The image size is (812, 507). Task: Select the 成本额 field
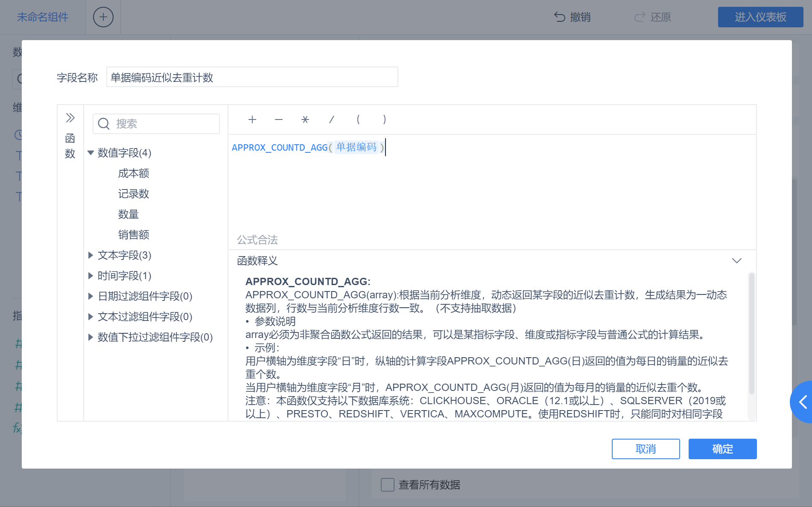click(x=134, y=173)
